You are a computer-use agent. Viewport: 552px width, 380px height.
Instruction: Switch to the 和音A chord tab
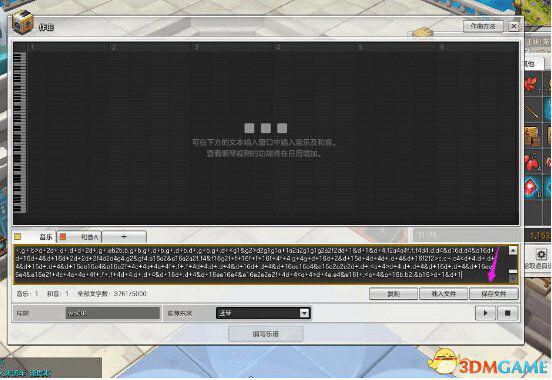(x=80, y=237)
